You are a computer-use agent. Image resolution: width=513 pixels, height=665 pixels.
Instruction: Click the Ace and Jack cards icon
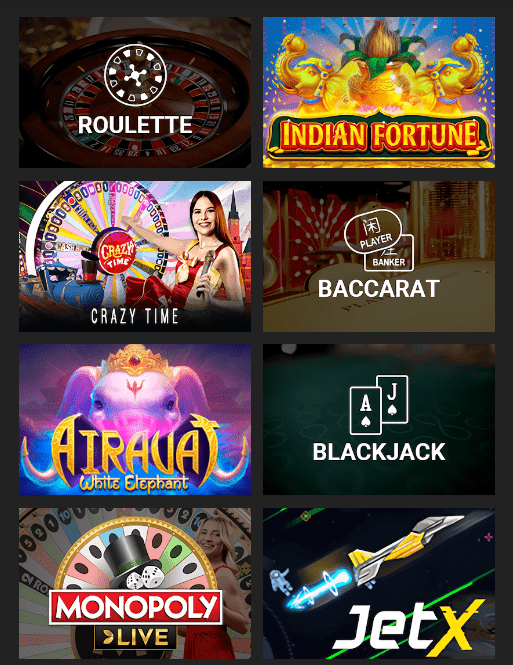[x=379, y=405]
